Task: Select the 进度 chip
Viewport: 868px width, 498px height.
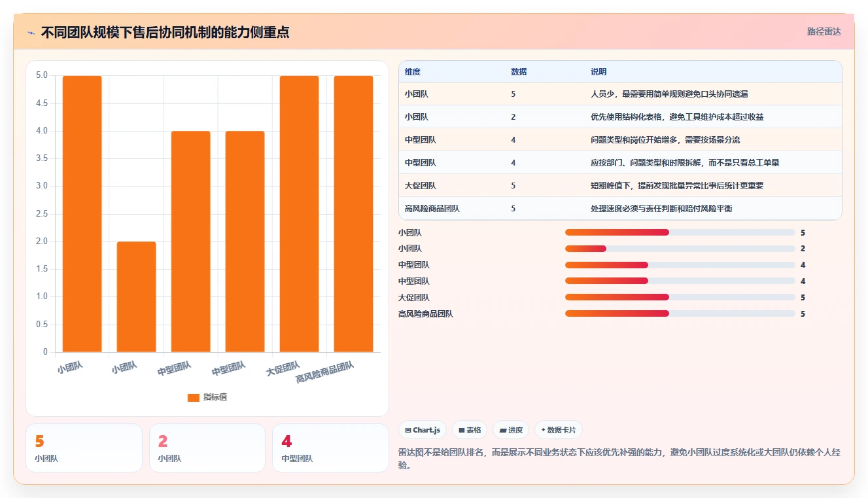Action: (x=511, y=430)
